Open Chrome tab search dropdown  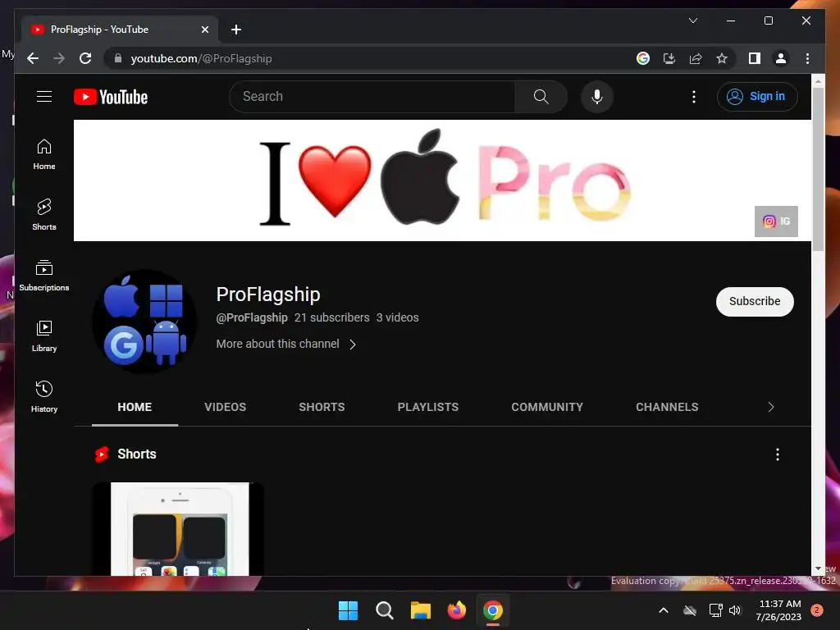tap(692, 21)
